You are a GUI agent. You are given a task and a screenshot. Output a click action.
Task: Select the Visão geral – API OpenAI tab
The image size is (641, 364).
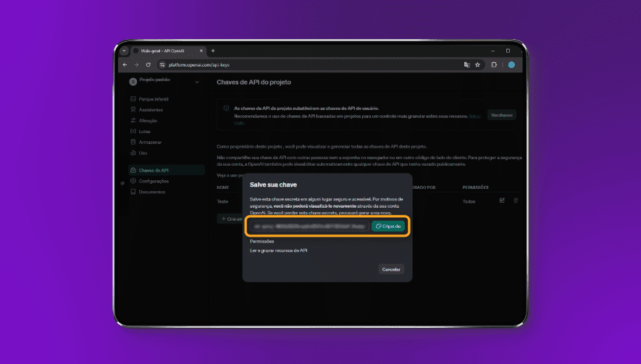(167, 51)
